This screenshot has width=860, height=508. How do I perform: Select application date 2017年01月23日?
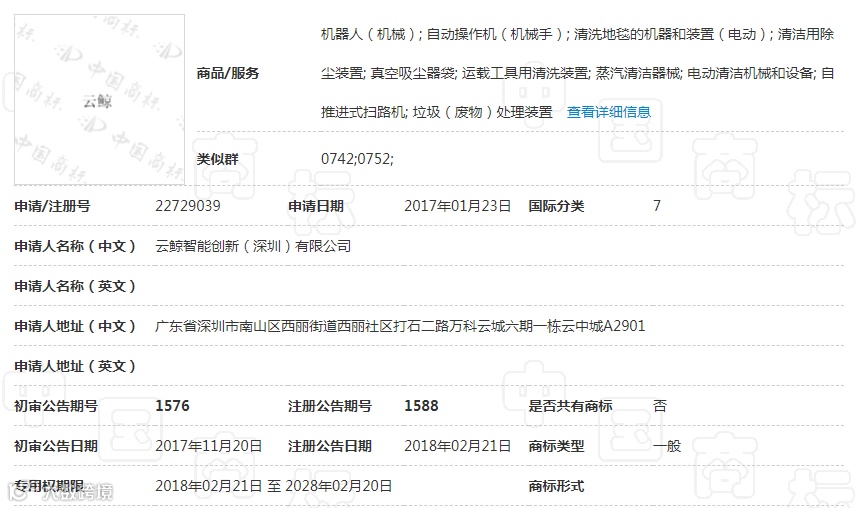tap(457, 206)
